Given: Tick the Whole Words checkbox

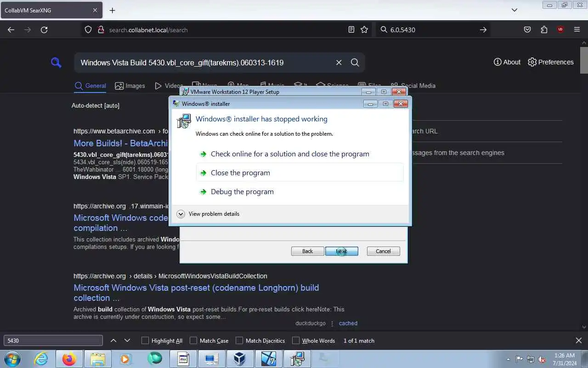Looking at the screenshot, I should [x=296, y=340].
